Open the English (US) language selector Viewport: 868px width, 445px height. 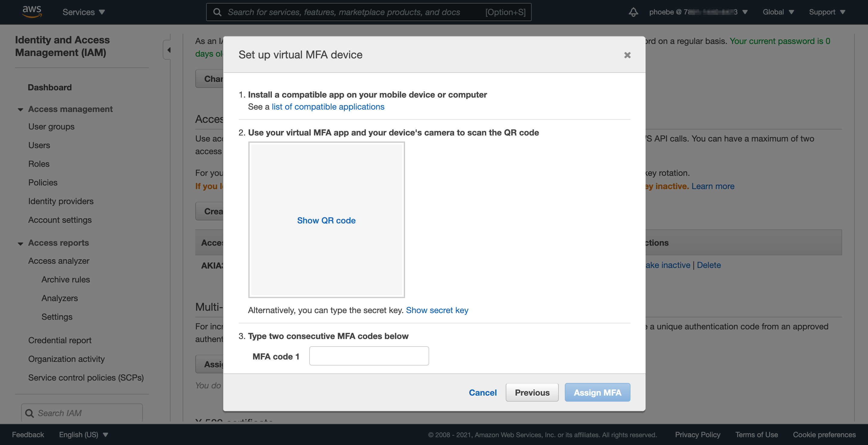click(x=83, y=434)
